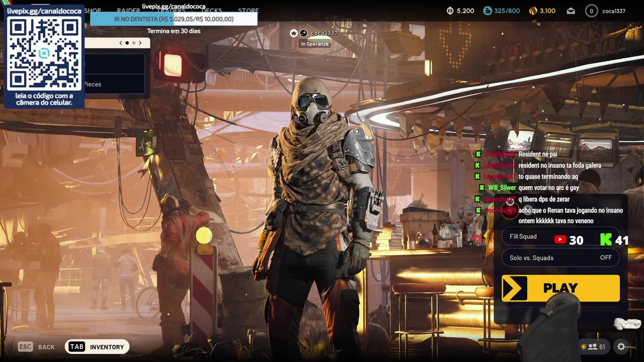The image size is (644, 362).
Task: Go to next panel page arrow
Action: (x=140, y=43)
